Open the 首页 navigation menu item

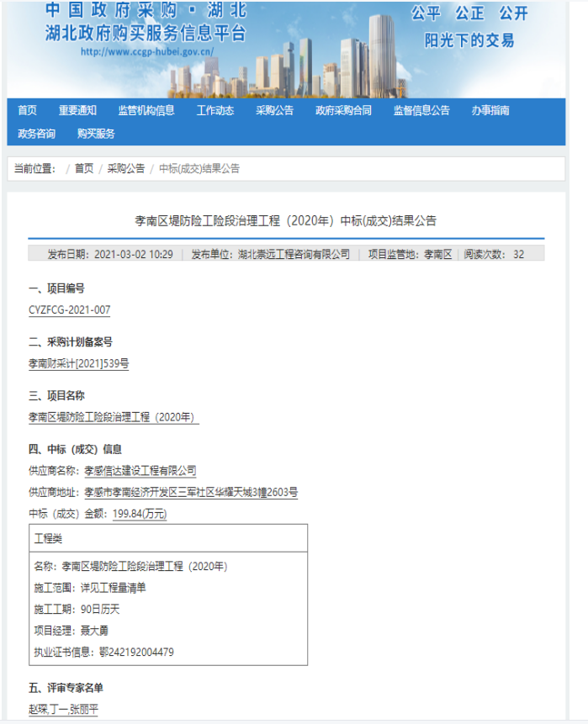[27, 110]
